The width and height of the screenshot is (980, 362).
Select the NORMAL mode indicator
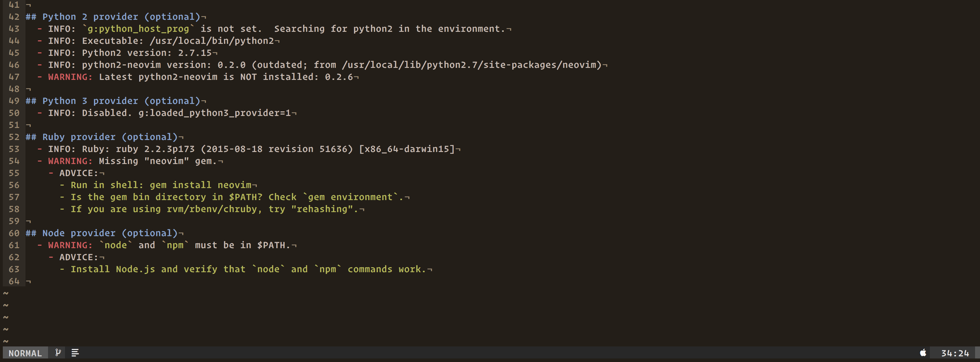25,353
